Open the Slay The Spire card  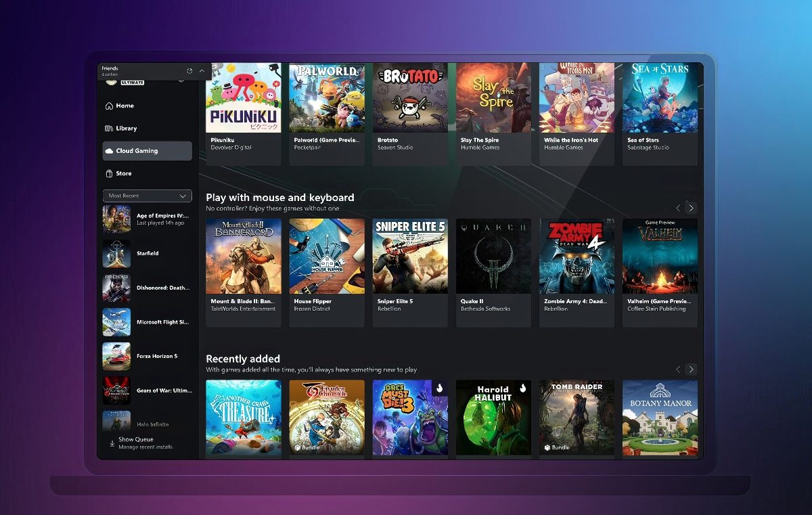coord(493,114)
